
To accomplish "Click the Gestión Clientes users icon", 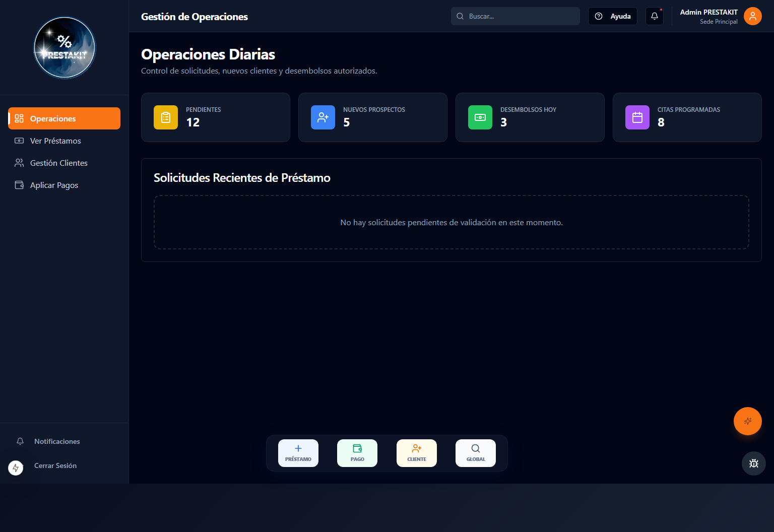I will point(19,163).
